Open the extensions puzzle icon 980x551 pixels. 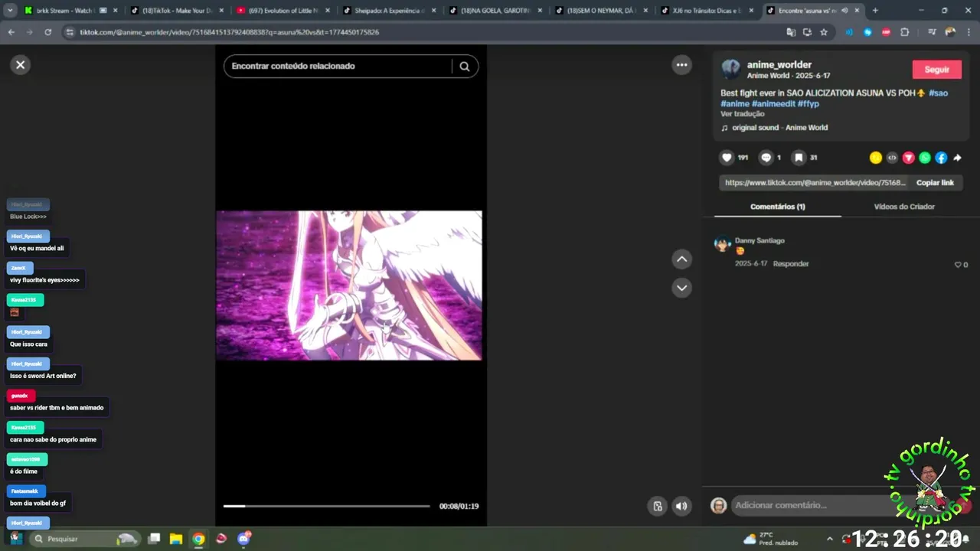(905, 32)
